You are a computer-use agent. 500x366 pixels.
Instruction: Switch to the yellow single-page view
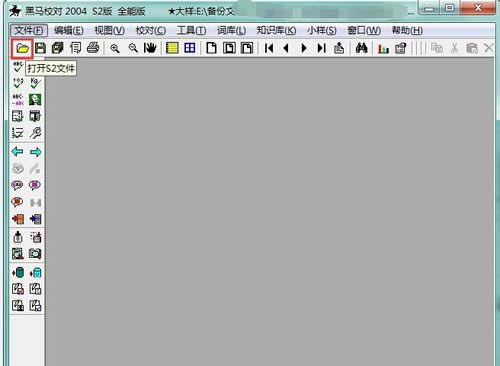172,48
